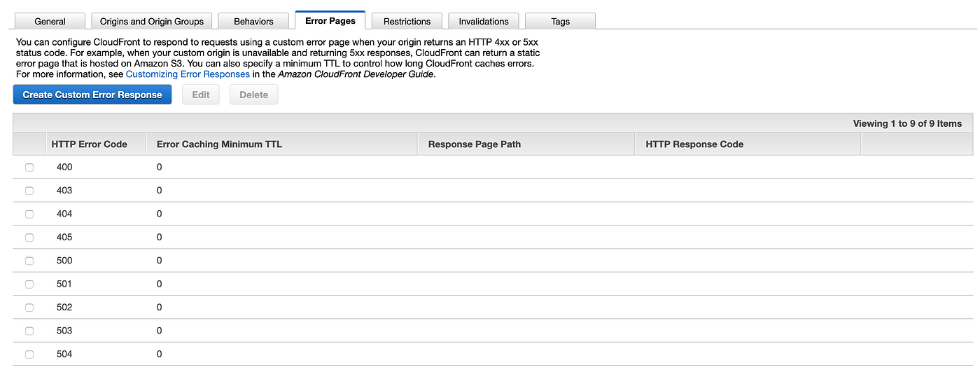Screen dimensions: 980x377
Task: Click the 403 error code cell
Action: click(x=64, y=190)
